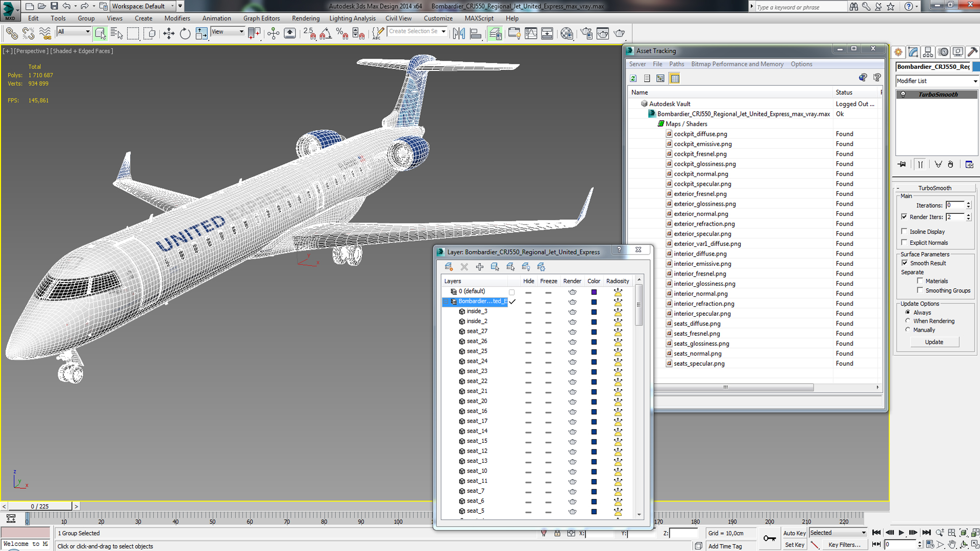Toggle the Angle Snap icon

[326, 34]
